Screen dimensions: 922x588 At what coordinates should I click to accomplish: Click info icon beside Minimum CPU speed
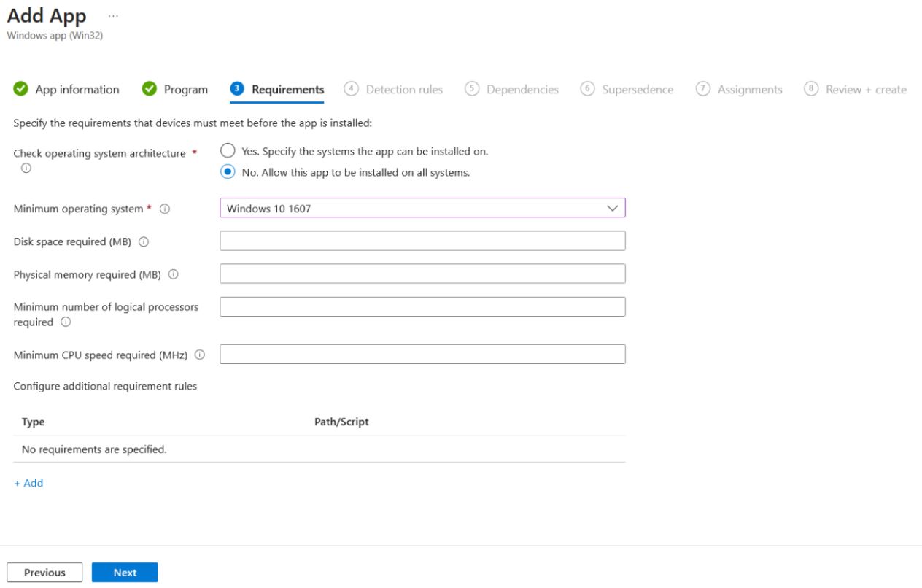[200, 355]
